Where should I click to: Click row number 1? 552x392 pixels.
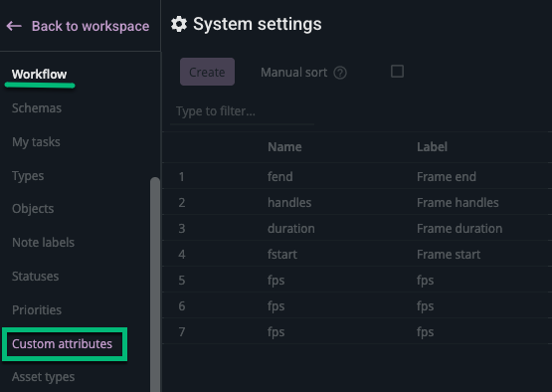181,176
